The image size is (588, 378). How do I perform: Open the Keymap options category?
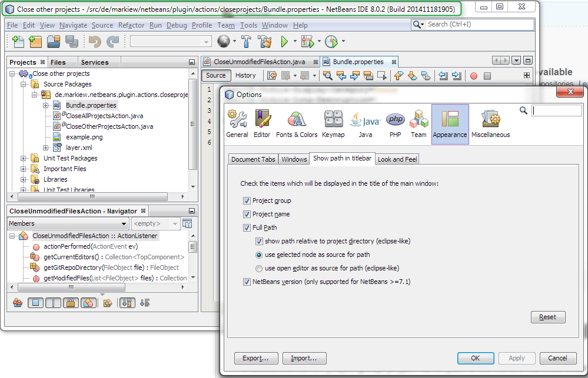pos(333,123)
